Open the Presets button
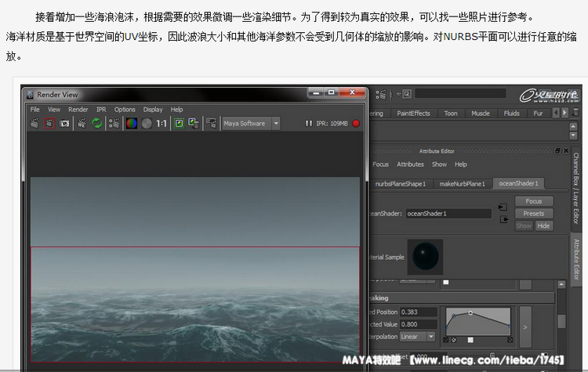This screenshot has width=588, height=372. pos(534,214)
